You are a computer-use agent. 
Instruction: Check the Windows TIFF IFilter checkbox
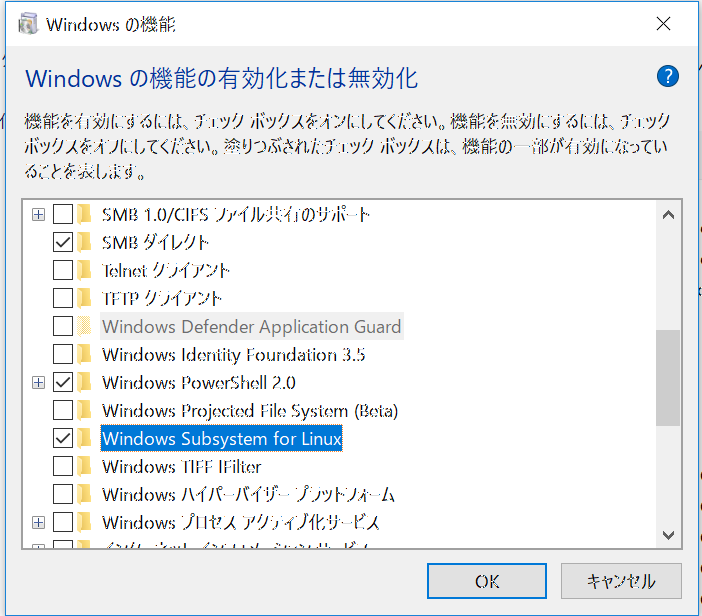[63, 466]
